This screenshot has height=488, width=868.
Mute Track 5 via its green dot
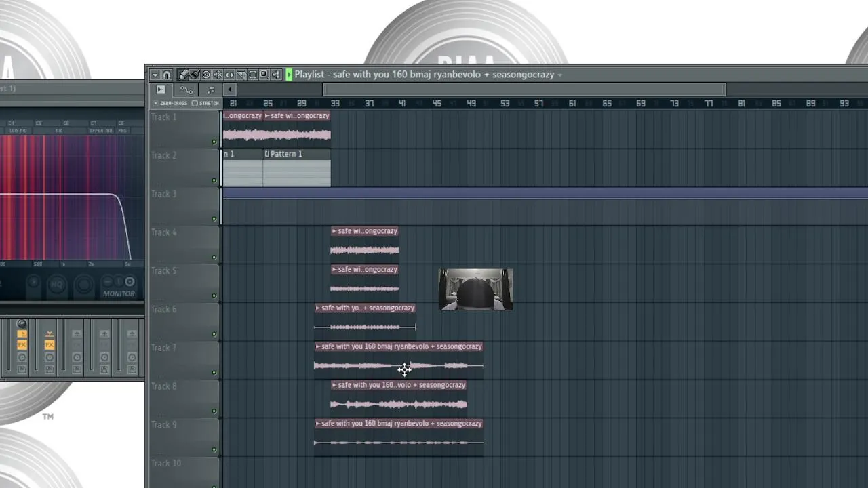pos(214,296)
